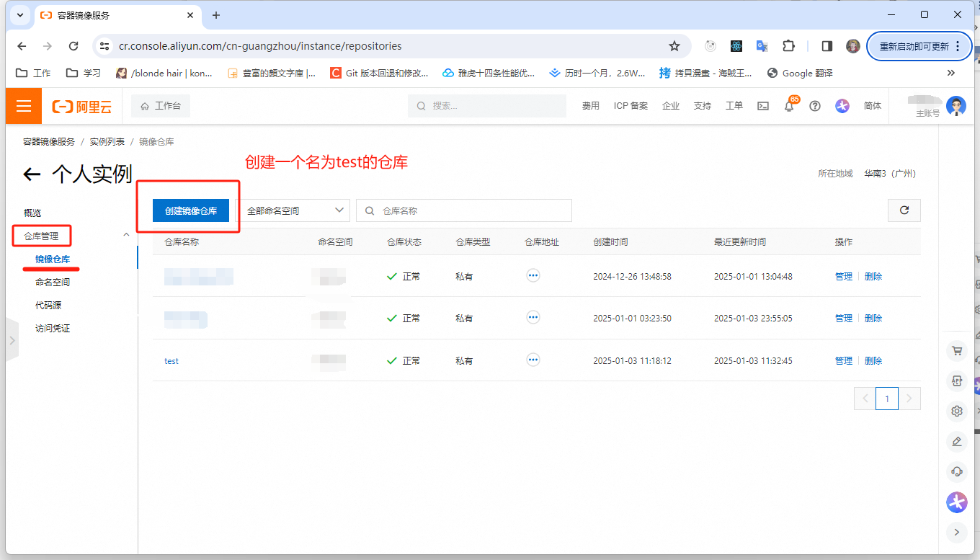Reload the browser page

click(x=73, y=46)
